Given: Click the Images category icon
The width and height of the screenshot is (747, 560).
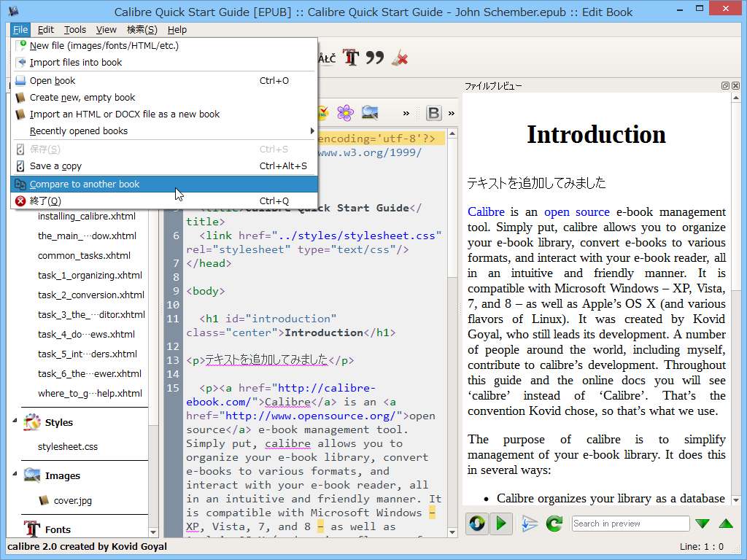Looking at the screenshot, I should [x=32, y=475].
